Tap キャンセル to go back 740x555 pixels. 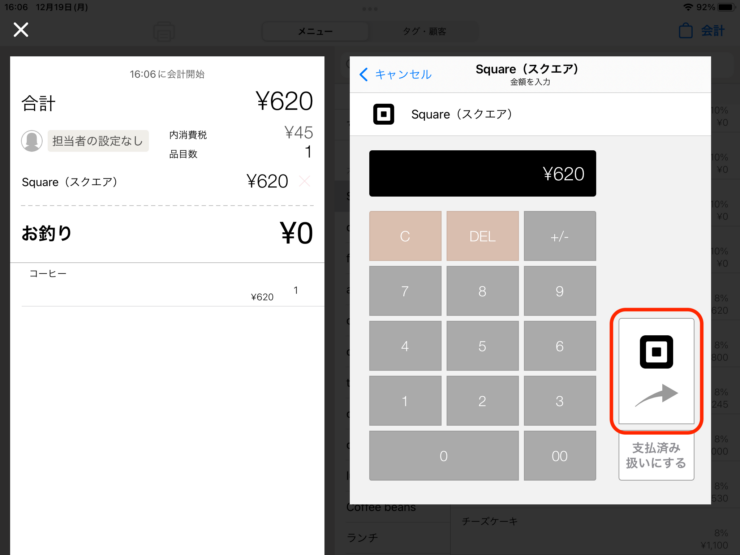pyautogui.click(x=395, y=74)
